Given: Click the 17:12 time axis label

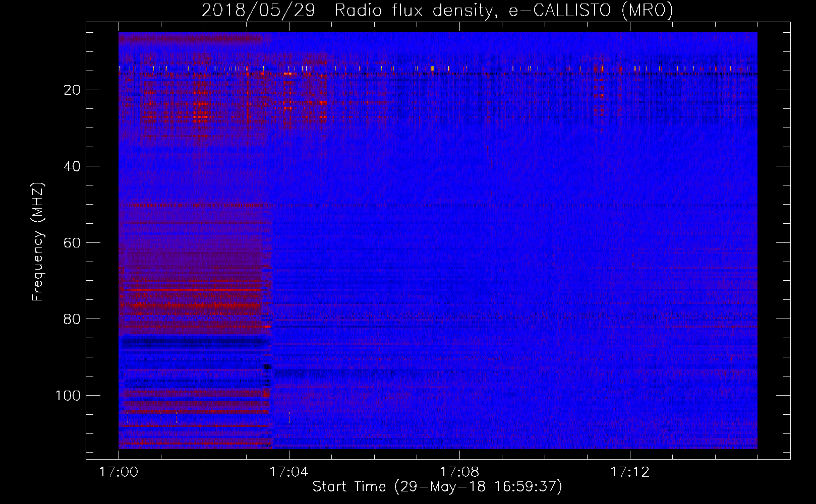Looking at the screenshot, I should (x=630, y=472).
